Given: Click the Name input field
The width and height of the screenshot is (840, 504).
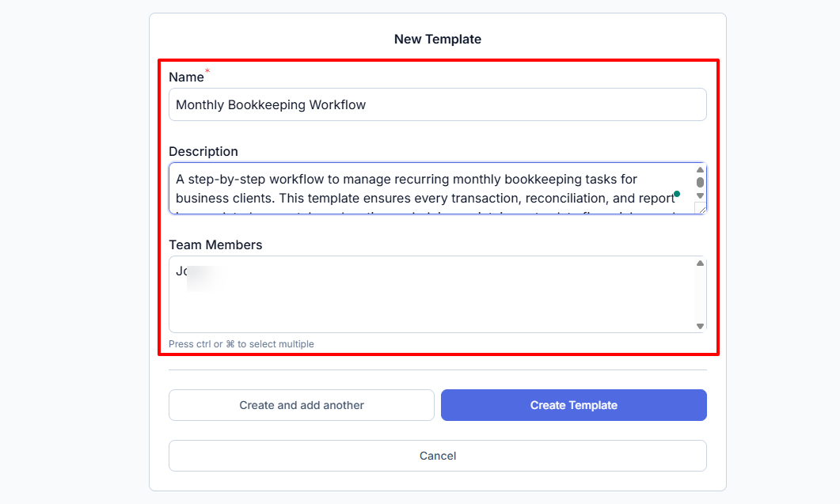Looking at the screenshot, I should pos(437,104).
